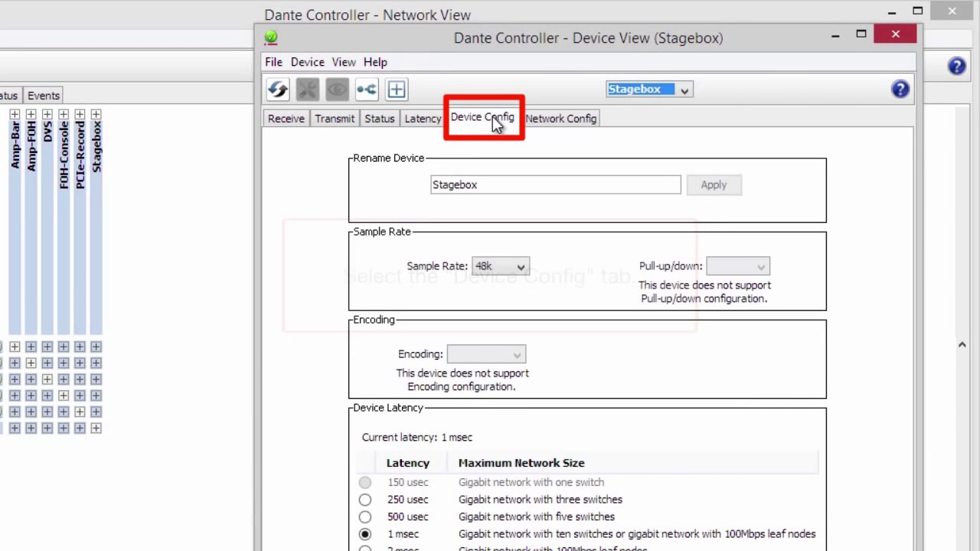The image size is (980, 551).
Task: Open the Help menu
Action: pos(375,62)
